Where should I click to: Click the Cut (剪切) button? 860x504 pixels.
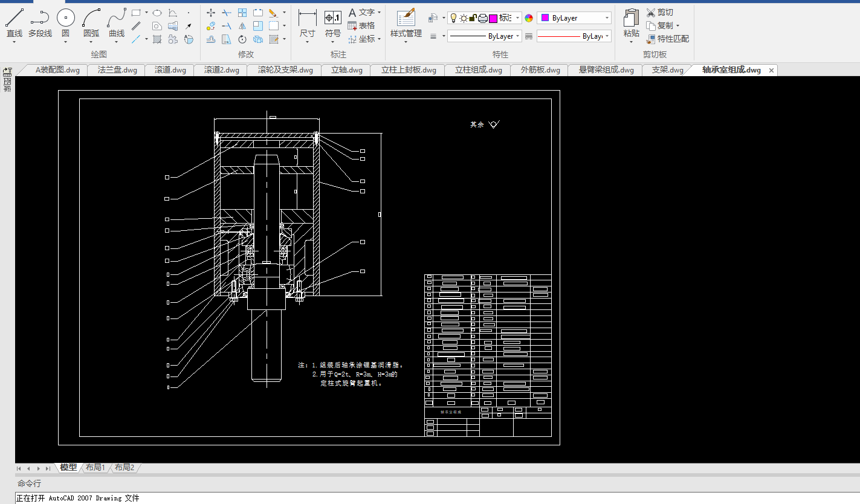click(x=659, y=12)
